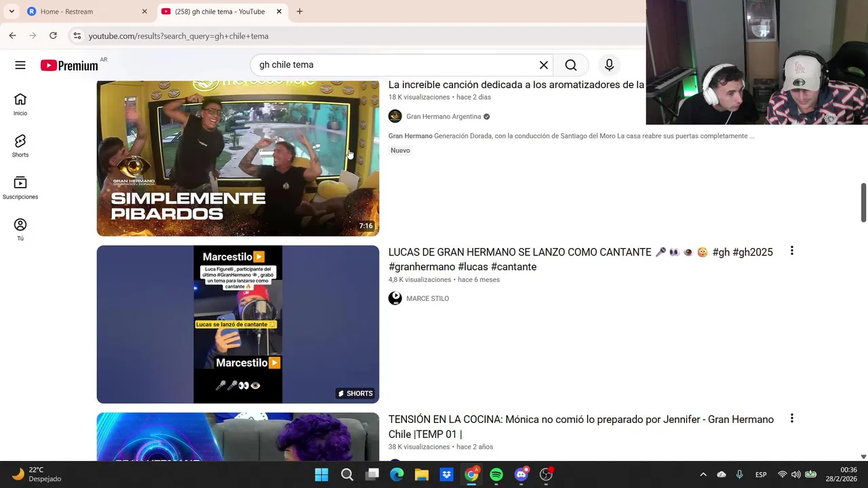The image size is (868, 488).
Task: Open the Wi-Fi network tray icon
Action: (x=783, y=474)
